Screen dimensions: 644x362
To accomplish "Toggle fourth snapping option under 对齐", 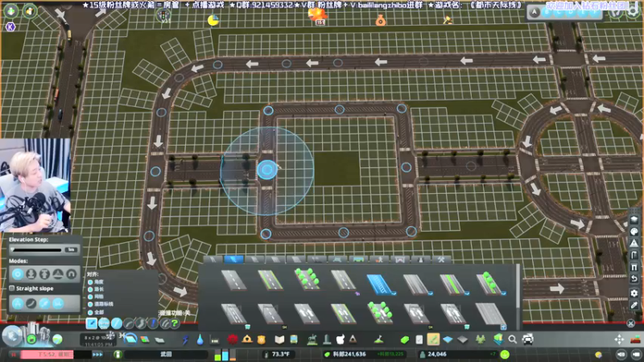I will [x=90, y=304].
